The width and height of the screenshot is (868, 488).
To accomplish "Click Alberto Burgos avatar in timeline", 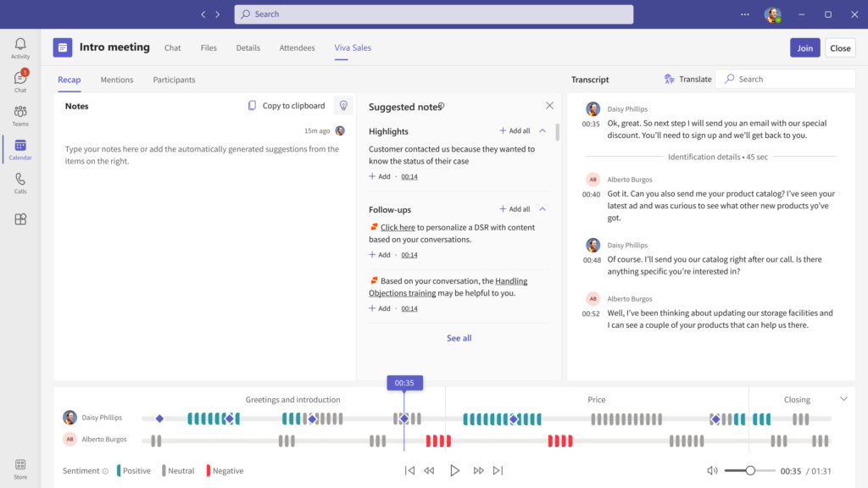I will coord(70,440).
